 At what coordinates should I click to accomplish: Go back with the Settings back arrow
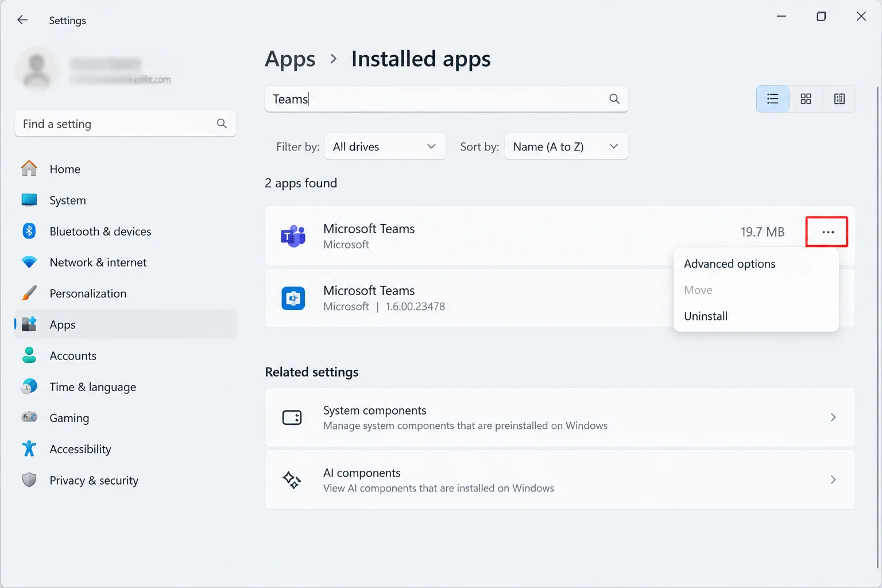coord(22,20)
